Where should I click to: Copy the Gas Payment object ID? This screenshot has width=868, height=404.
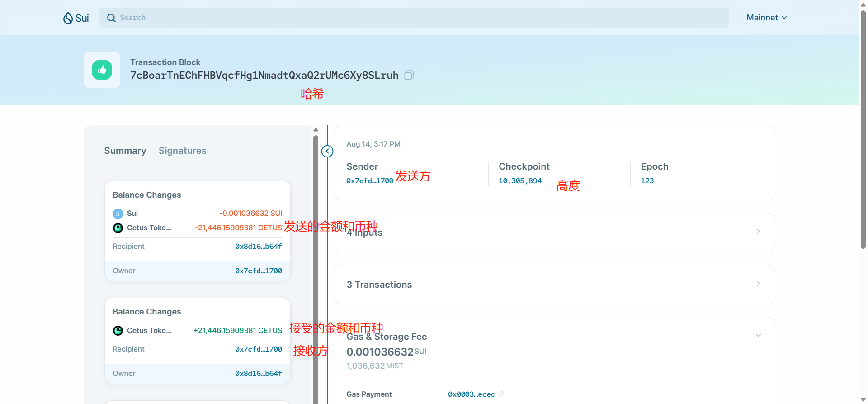coord(501,394)
